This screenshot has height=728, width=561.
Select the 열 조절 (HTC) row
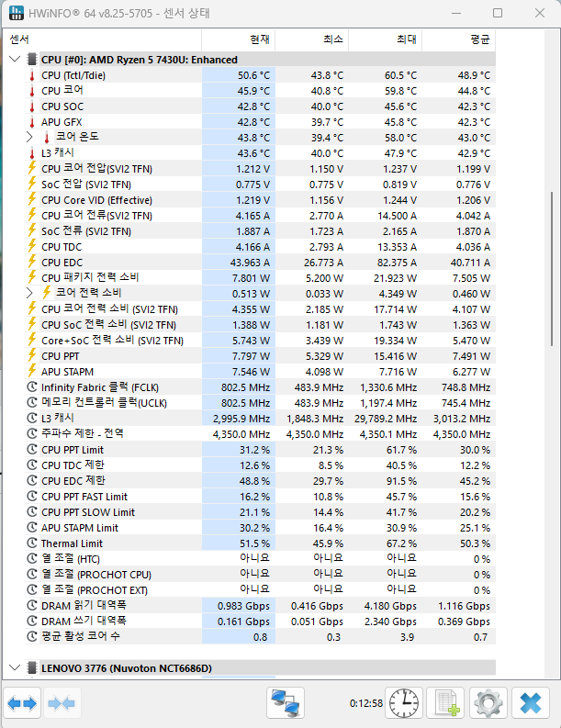[260, 559]
